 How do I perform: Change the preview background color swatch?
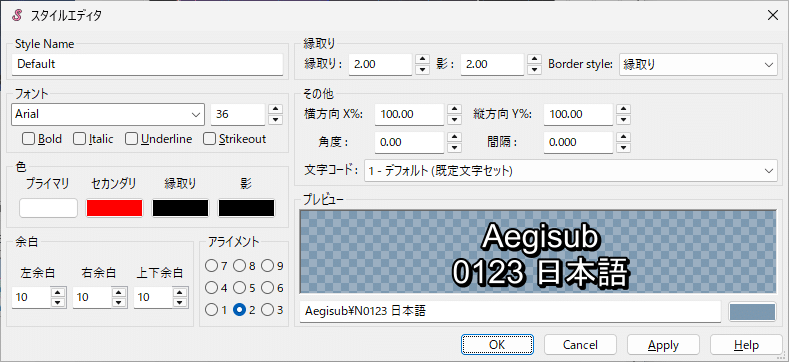752,312
